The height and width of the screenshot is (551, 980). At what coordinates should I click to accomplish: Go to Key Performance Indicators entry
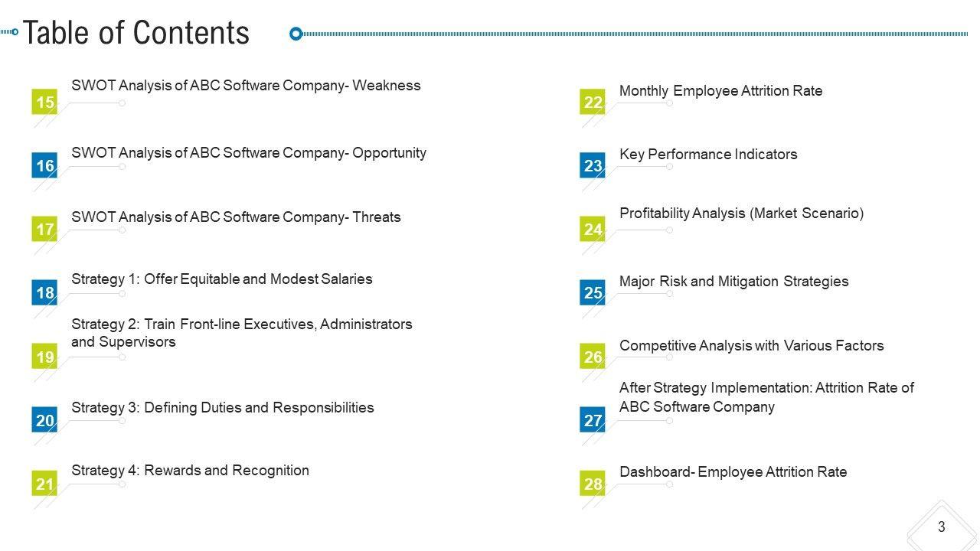[x=708, y=155]
